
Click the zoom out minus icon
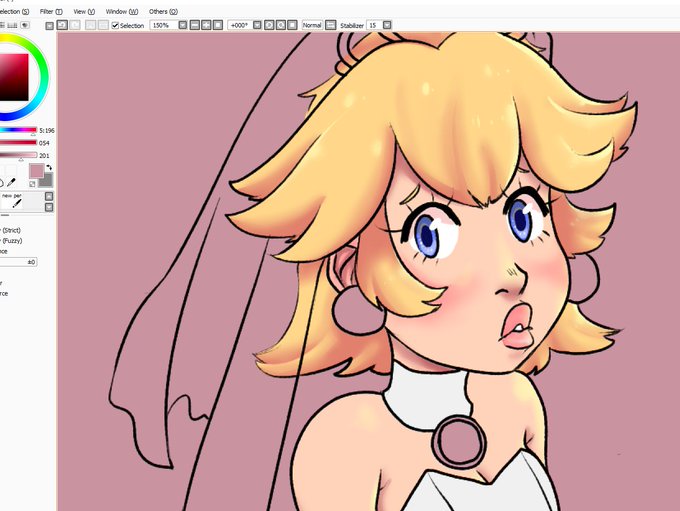195,25
